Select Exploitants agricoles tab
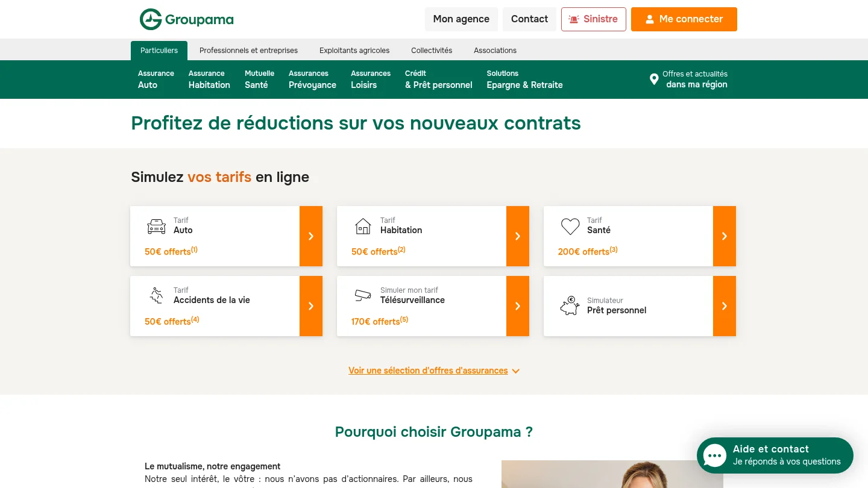The image size is (868, 488). (354, 51)
